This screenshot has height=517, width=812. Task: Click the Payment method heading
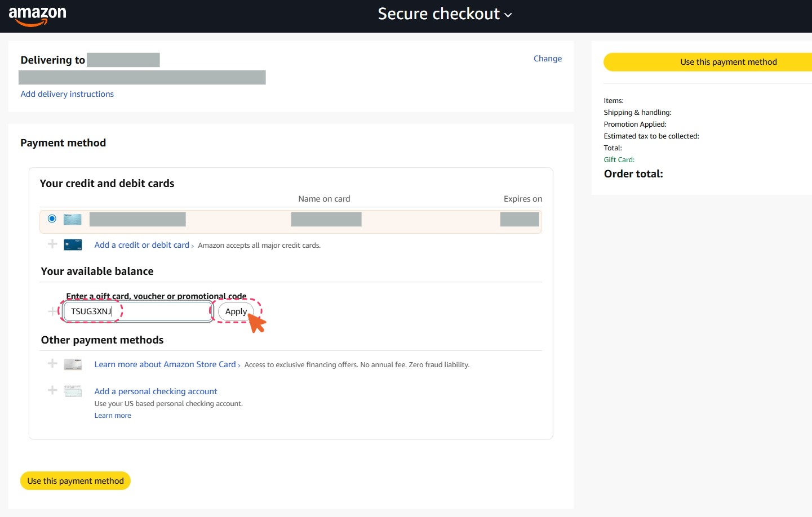(x=63, y=143)
